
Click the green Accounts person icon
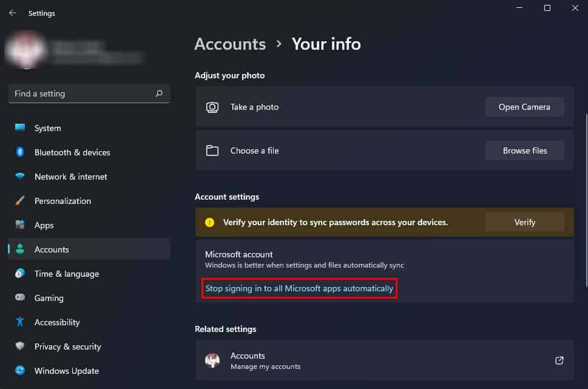tap(20, 249)
